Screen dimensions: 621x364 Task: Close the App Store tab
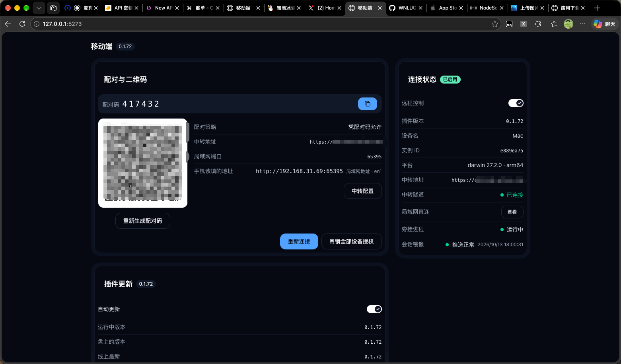[x=461, y=8]
